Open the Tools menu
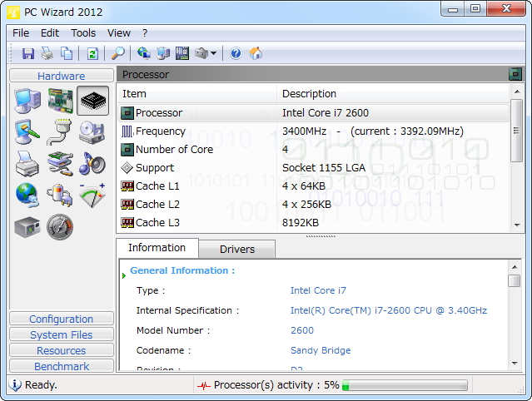532x401 pixels. pyautogui.click(x=83, y=33)
